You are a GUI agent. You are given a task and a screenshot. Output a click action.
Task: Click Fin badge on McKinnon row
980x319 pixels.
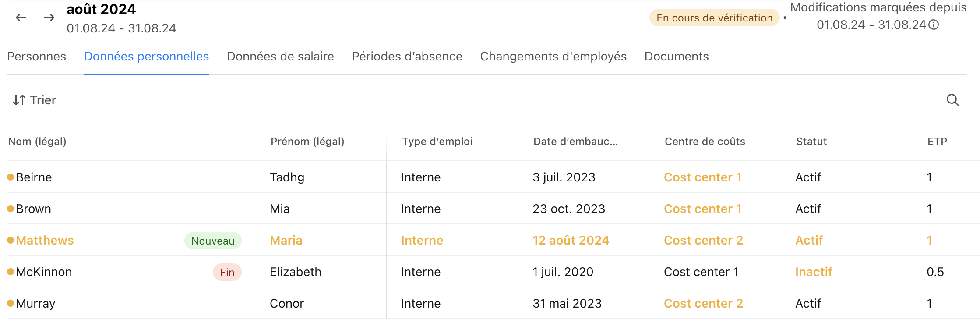pyautogui.click(x=227, y=272)
